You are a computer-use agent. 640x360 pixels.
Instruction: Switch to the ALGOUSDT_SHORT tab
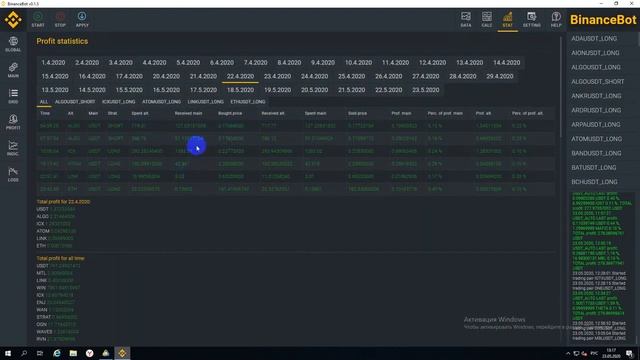tap(75, 102)
